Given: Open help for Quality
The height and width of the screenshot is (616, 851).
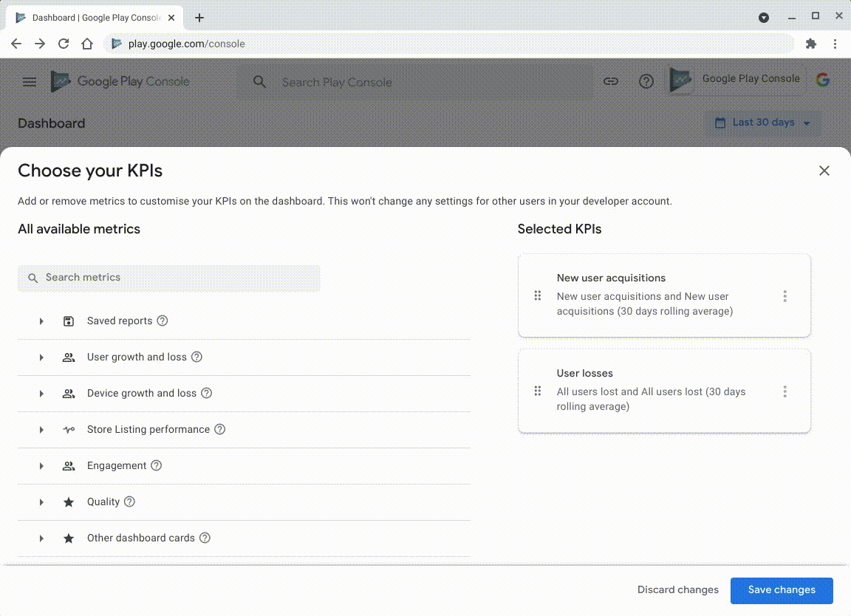Looking at the screenshot, I should (129, 502).
